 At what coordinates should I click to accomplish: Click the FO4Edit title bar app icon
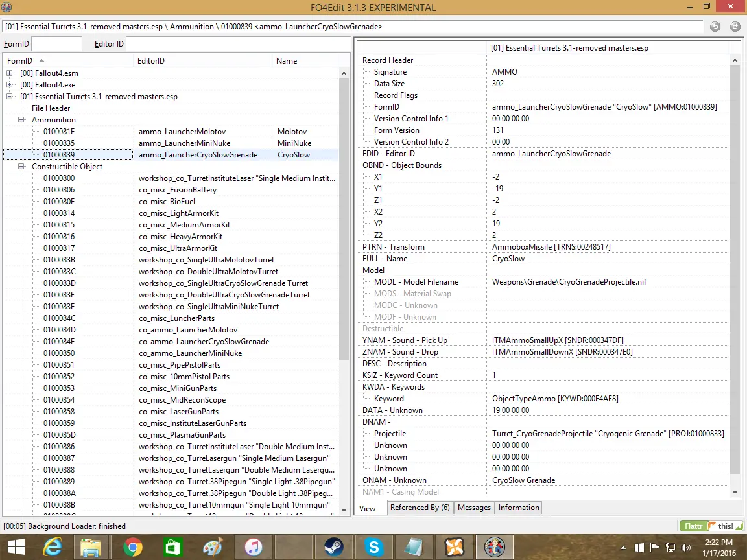(x=6, y=7)
